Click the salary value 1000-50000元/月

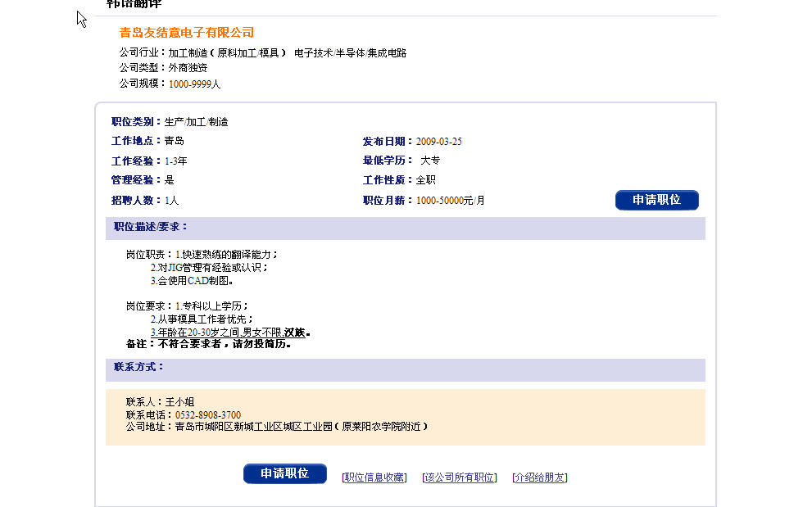pyautogui.click(x=450, y=201)
